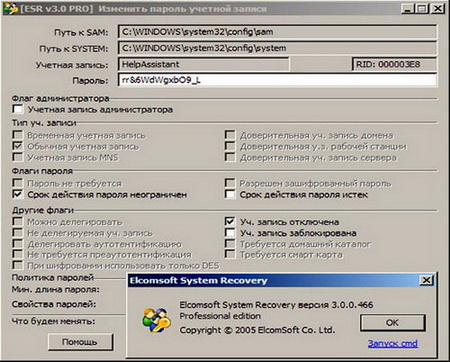Toggle 'Разрешен зашифрованный пароль' checkbox
The width and height of the screenshot is (450, 362).
pos(230,183)
